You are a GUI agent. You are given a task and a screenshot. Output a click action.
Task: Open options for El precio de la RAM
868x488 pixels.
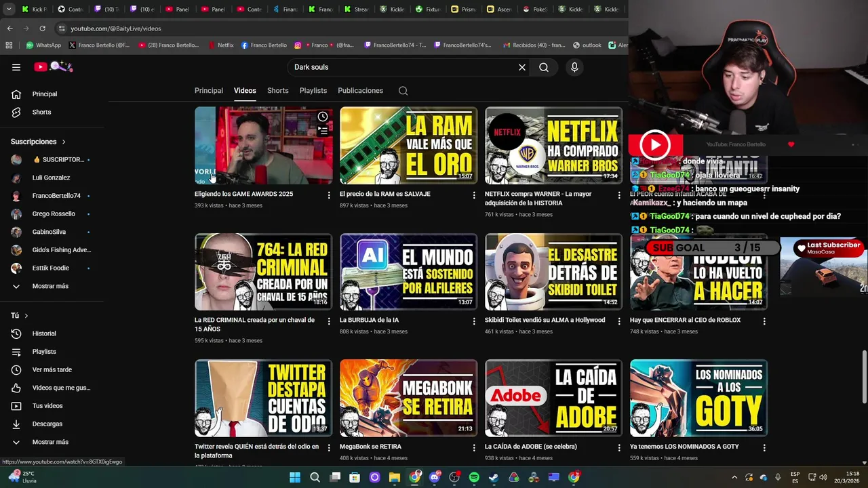click(x=474, y=195)
